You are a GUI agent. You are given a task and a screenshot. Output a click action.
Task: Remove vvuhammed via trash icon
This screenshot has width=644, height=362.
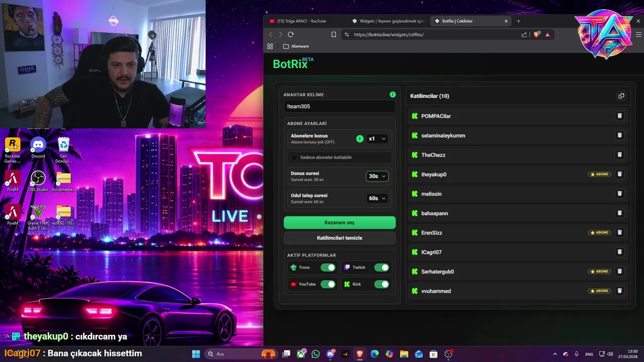[619, 291]
